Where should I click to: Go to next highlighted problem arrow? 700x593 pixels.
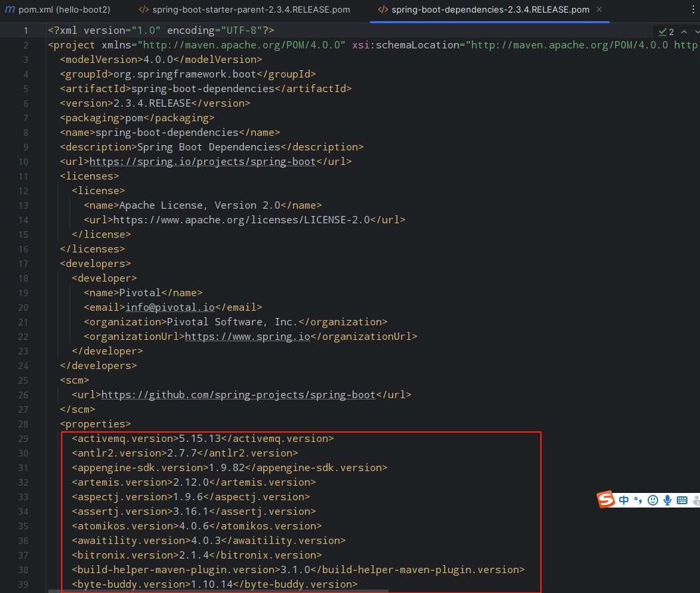click(x=697, y=32)
